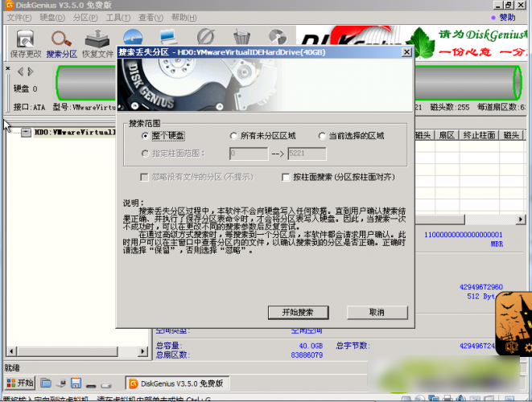Click the 40.0GB total capacity value
The width and height of the screenshot is (532, 402).
[311, 346]
